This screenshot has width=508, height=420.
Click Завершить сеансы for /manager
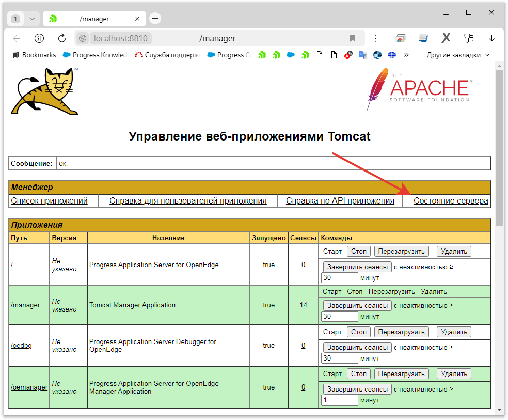tap(357, 306)
